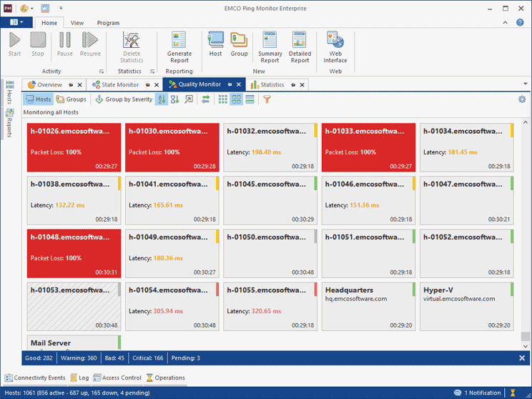Open the quick access toolbar dropdown

61,9
